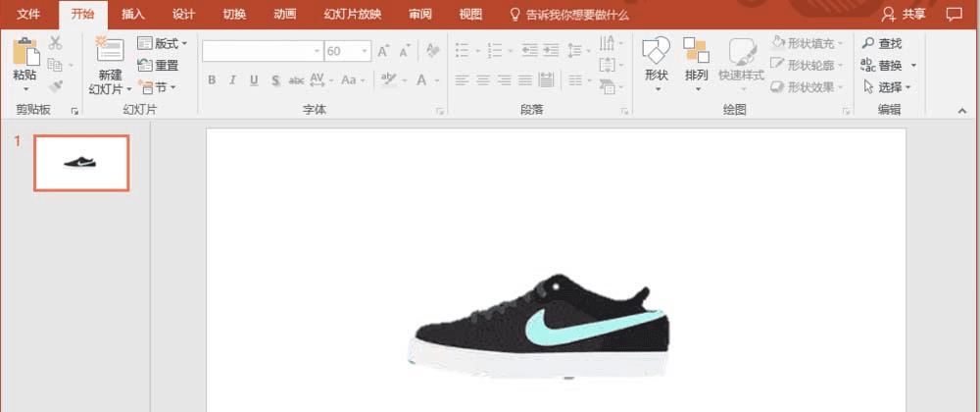This screenshot has width=980, height=412.
Task: Click the bullets list icon
Action: [x=463, y=51]
